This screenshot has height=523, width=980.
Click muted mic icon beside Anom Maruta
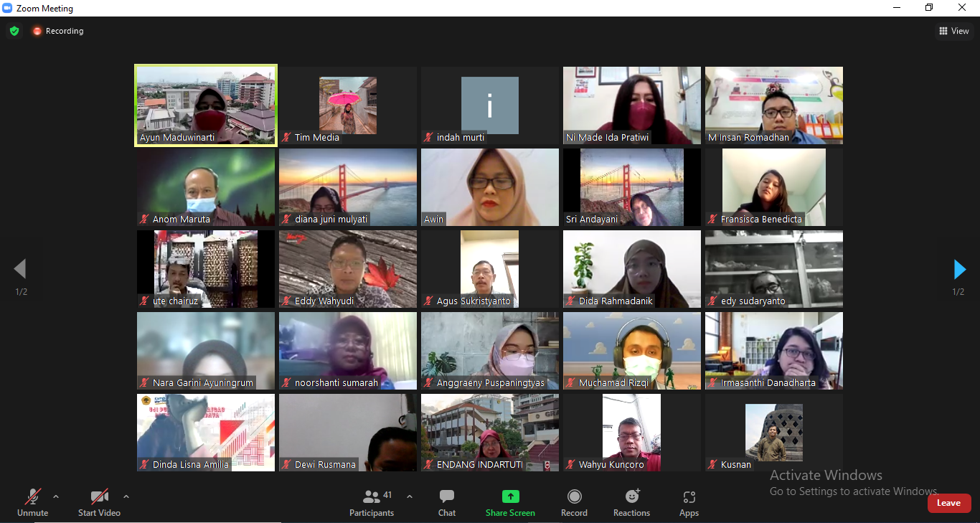click(x=145, y=219)
